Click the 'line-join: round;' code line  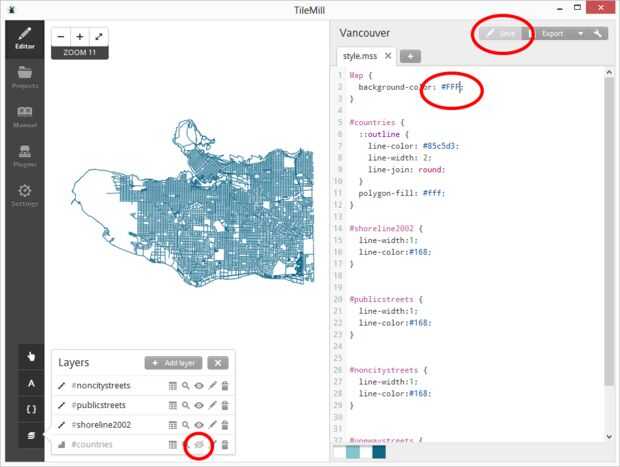pyautogui.click(x=406, y=170)
